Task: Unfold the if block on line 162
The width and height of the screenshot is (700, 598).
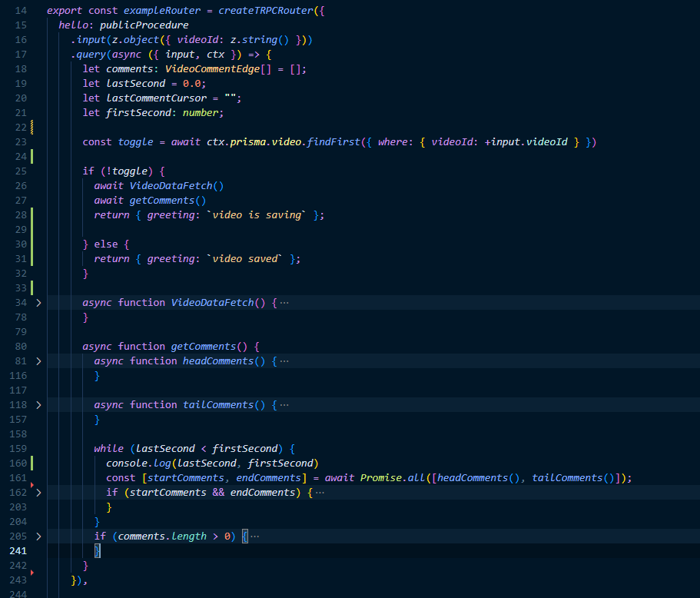Action: [38, 492]
